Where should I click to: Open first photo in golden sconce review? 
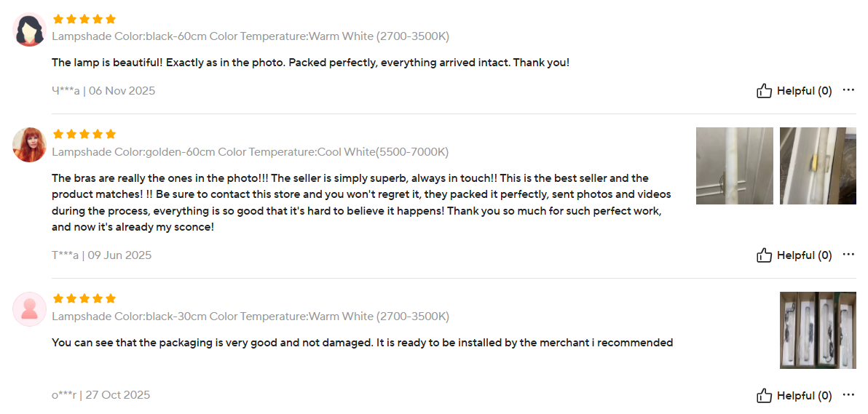coord(734,166)
